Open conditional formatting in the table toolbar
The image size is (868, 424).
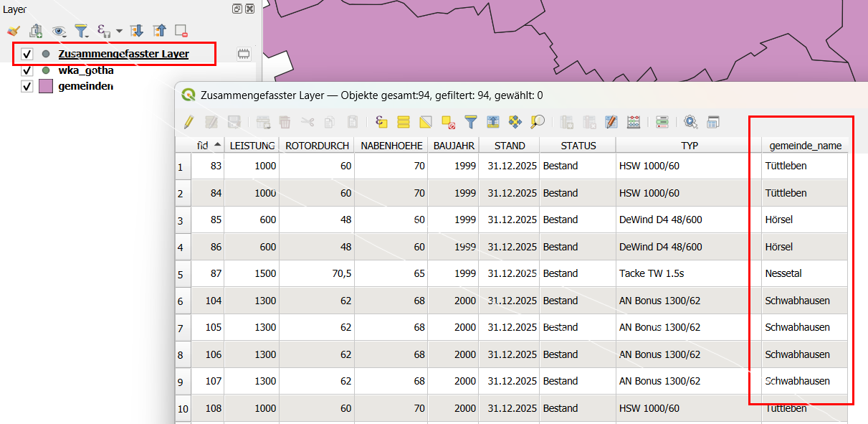pyautogui.click(x=662, y=122)
